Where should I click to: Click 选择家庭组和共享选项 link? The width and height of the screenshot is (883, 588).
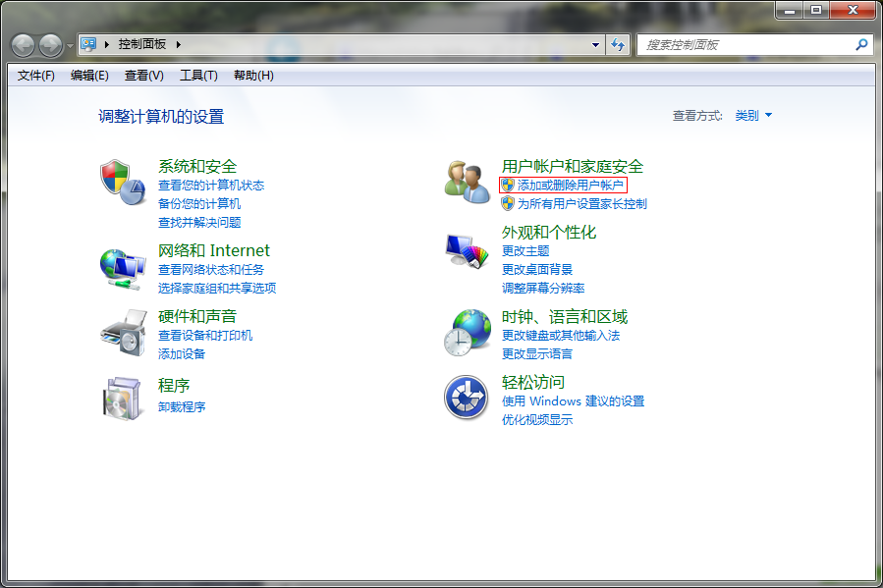click(217, 288)
